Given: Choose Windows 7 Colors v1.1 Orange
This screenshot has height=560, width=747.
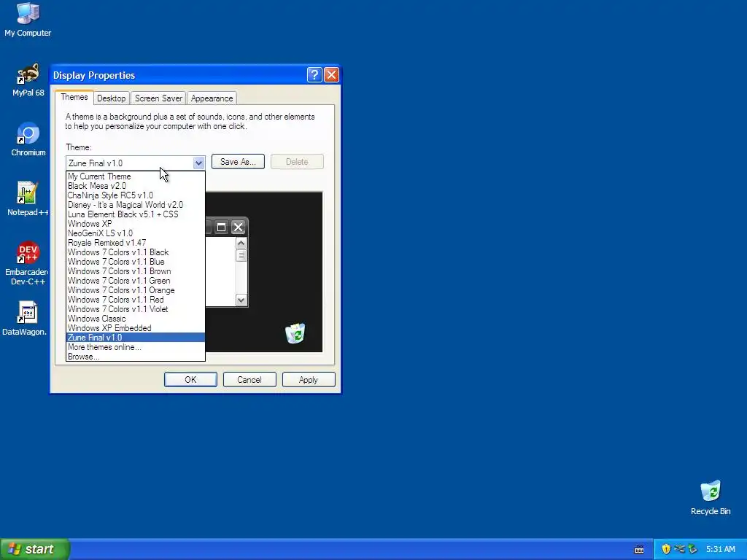Looking at the screenshot, I should [x=135, y=290].
